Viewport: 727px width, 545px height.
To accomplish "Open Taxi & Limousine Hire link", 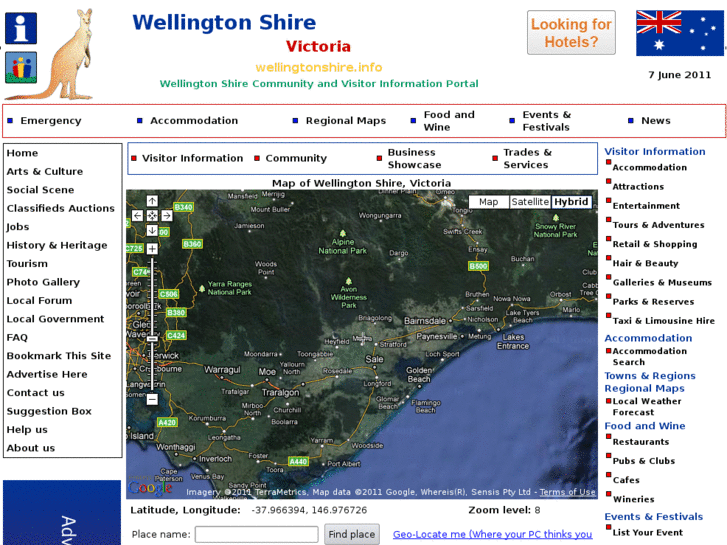I will [x=663, y=321].
